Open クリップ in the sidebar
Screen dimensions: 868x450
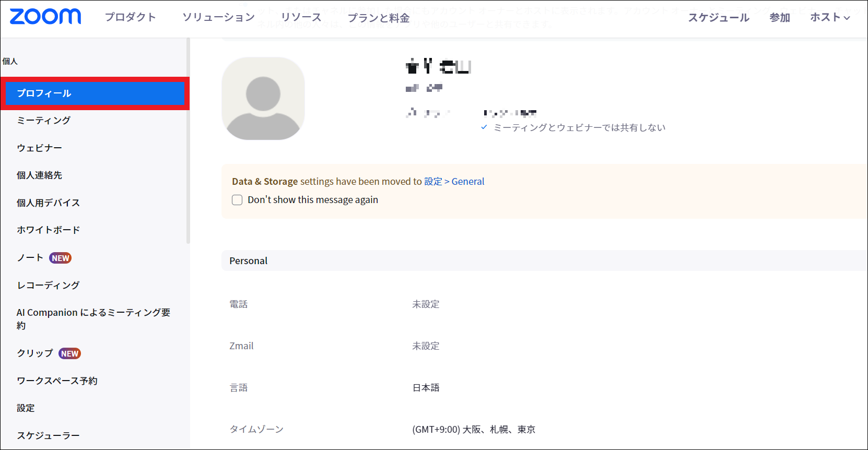coord(35,353)
